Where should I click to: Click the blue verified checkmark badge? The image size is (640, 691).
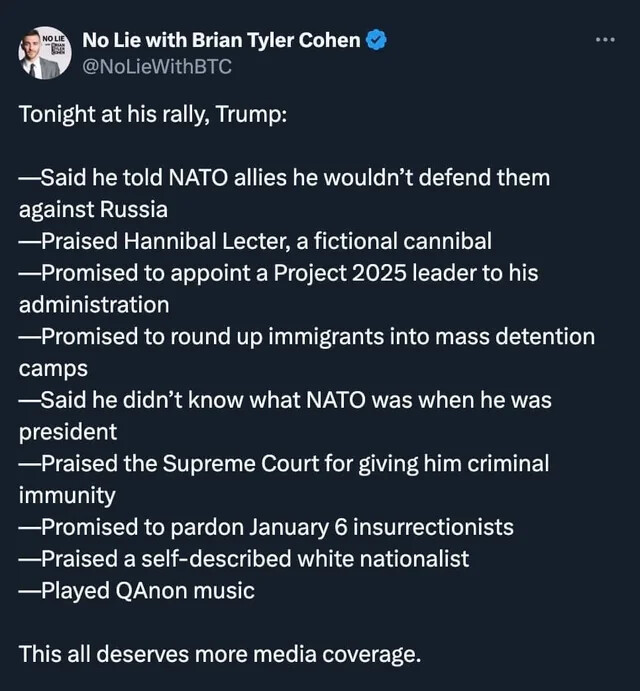[377, 40]
